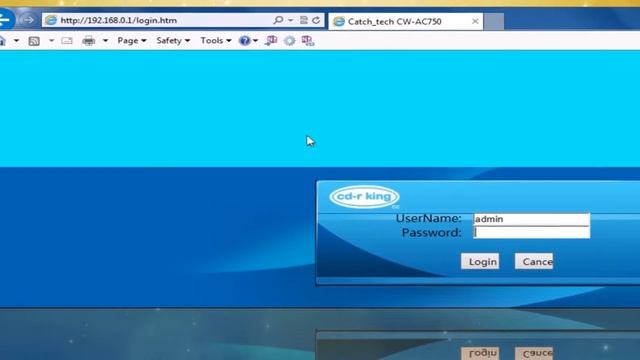Expand the Feeds dropdown arrow
The width and height of the screenshot is (640, 360).
click(x=51, y=41)
